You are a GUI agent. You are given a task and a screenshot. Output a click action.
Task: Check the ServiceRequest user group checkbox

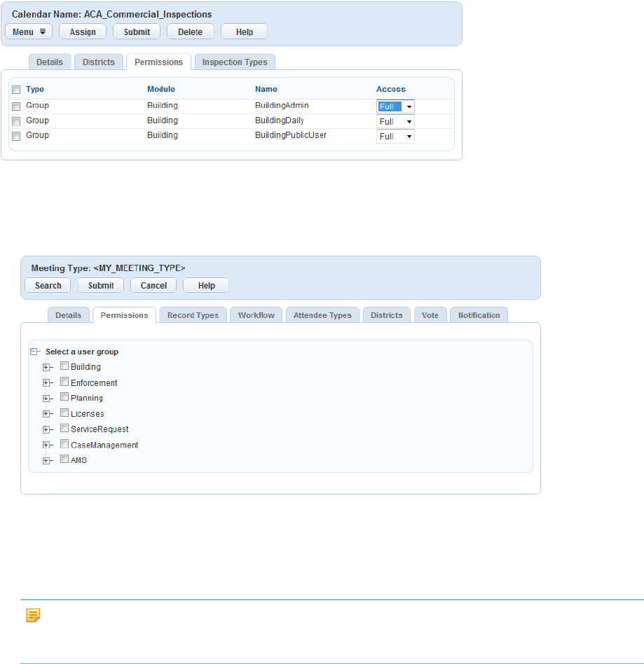click(64, 428)
